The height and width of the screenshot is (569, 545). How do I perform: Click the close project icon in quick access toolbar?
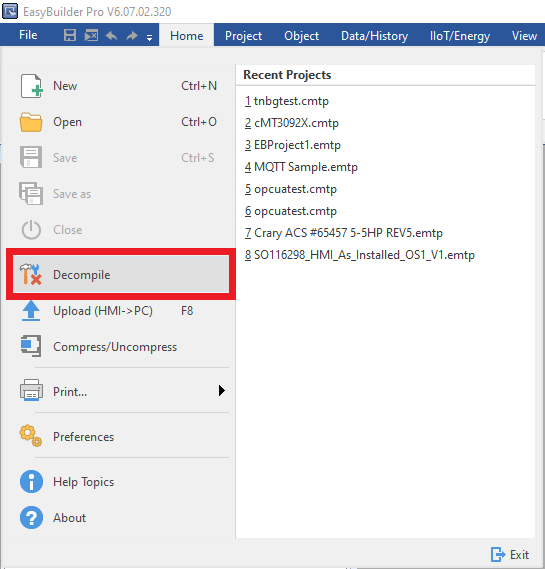(x=91, y=36)
